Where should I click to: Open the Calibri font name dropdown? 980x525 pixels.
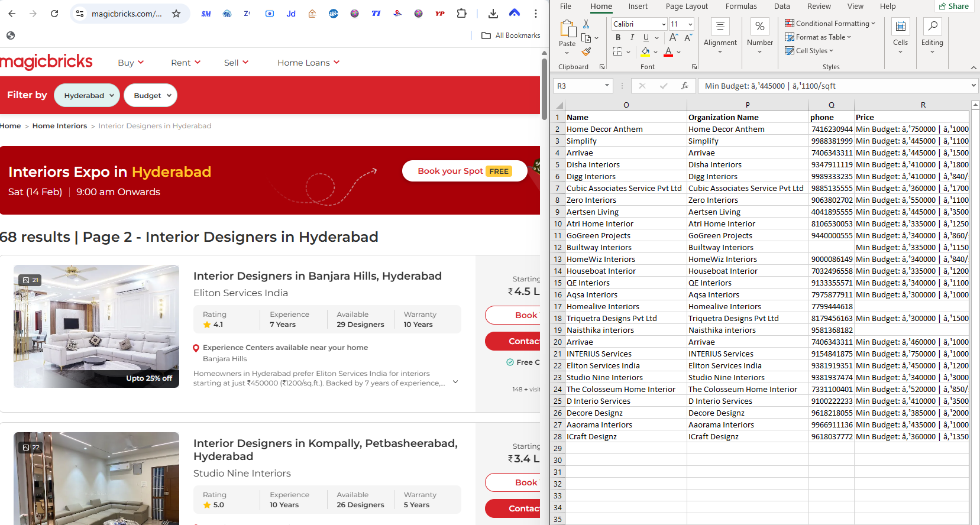click(664, 24)
